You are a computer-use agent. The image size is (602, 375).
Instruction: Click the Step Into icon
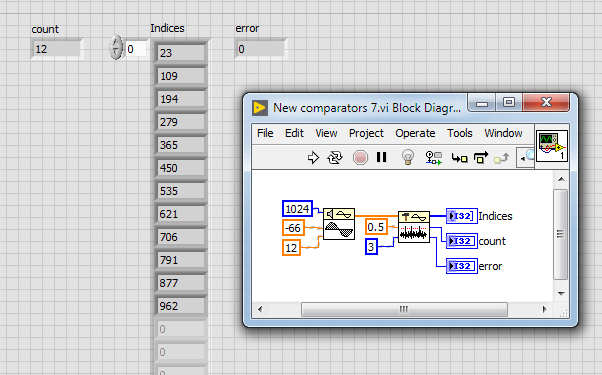point(459,158)
